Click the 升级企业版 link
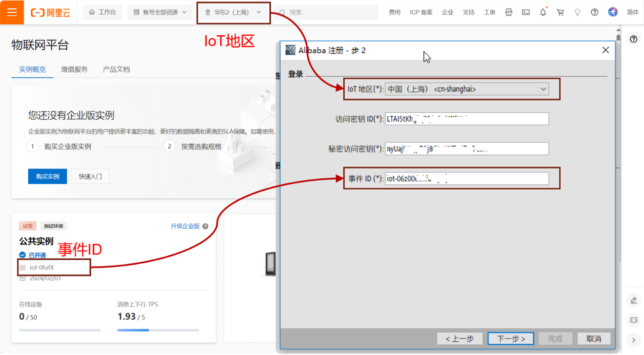 (185, 226)
